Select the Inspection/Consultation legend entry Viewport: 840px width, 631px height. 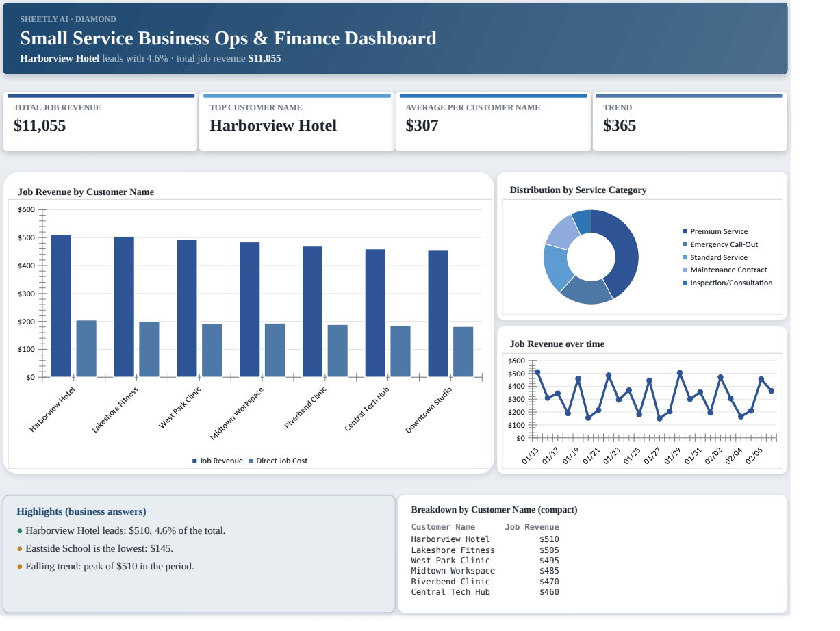click(728, 283)
